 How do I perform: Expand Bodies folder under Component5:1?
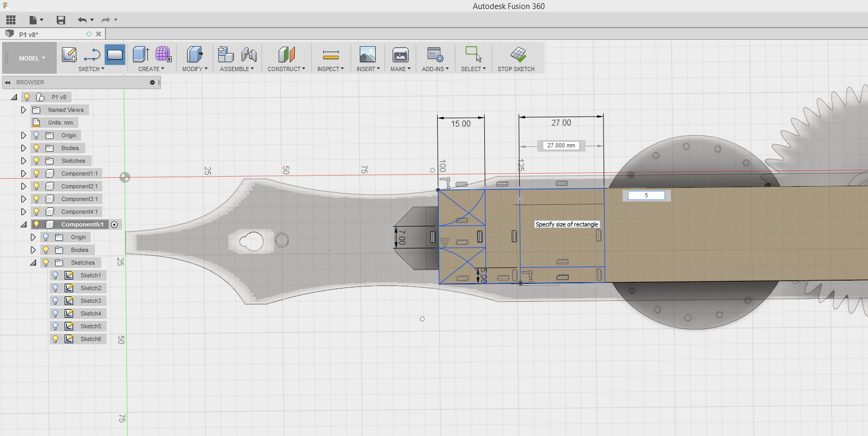(x=33, y=250)
